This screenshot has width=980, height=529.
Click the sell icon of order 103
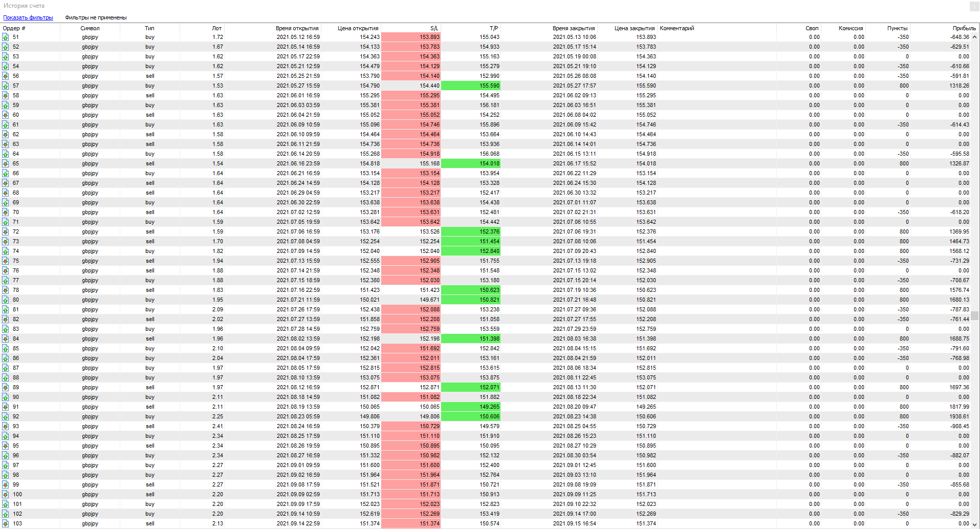(5, 523)
